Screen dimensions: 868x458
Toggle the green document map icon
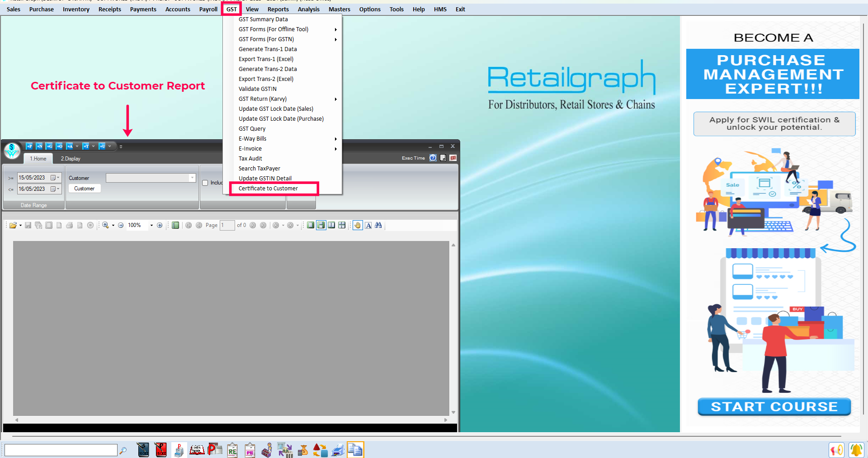click(175, 225)
